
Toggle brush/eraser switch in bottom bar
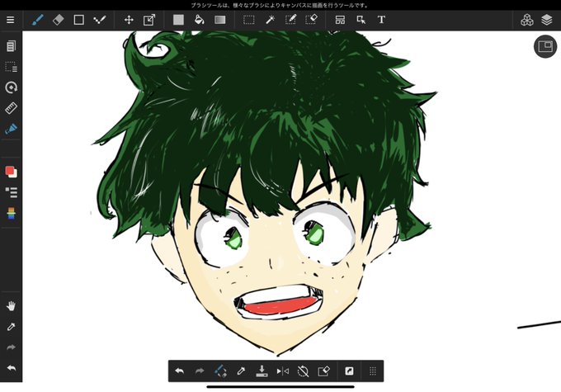[x=220, y=371]
